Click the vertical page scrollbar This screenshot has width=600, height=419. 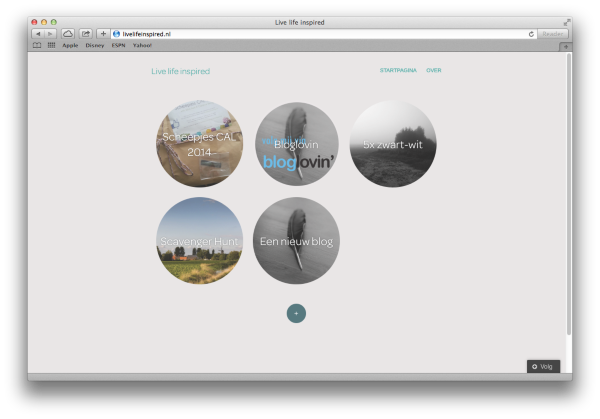click(x=569, y=194)
